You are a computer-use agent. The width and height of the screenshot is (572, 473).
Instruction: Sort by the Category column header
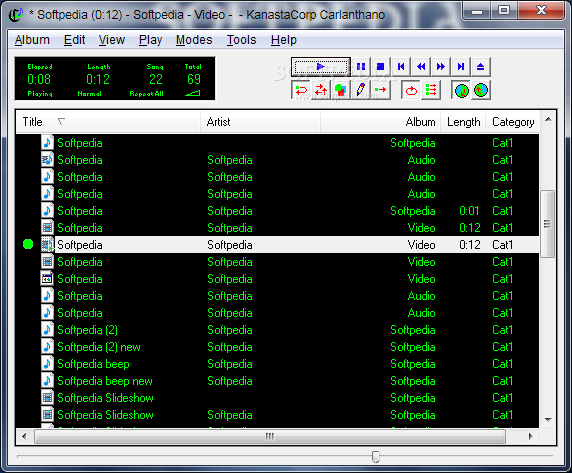pyautogui.click(x=513, y=122)
